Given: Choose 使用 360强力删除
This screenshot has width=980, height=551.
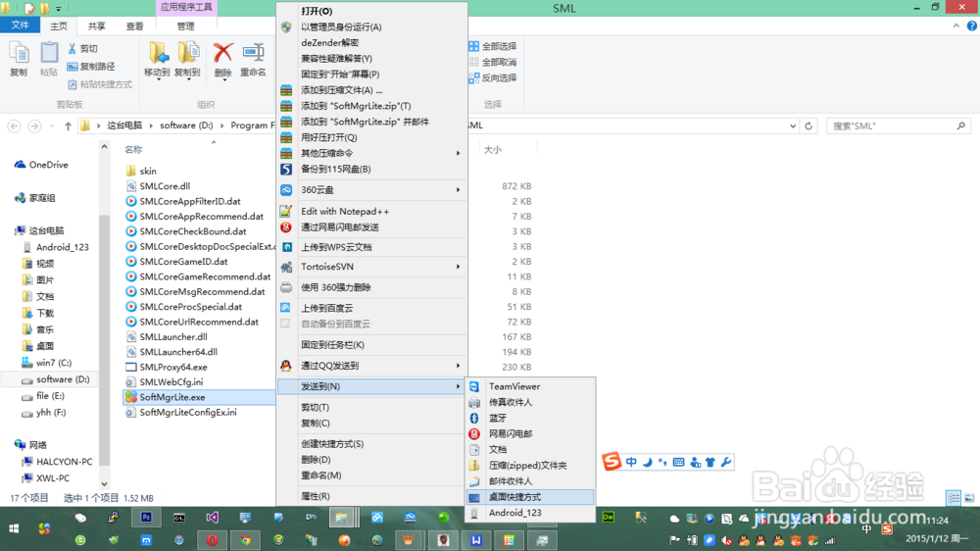Looking at the screenshot, I should [x=371, y=287].
